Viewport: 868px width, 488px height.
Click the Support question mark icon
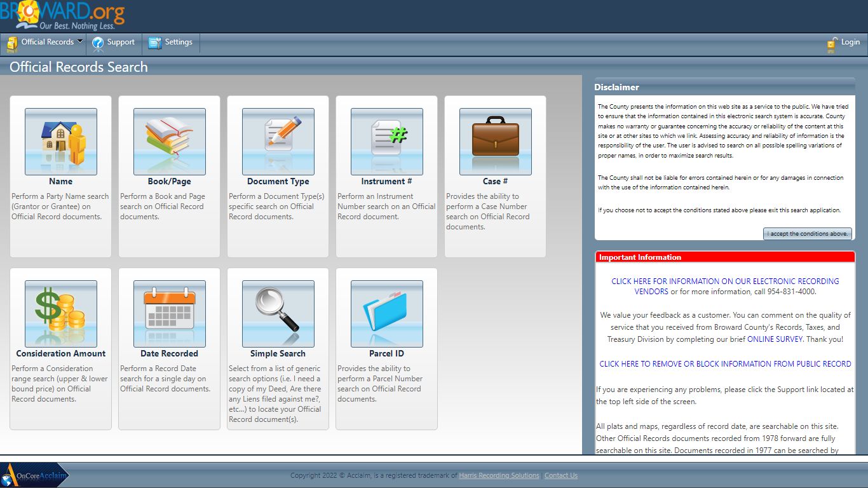(x=98, y=43)
